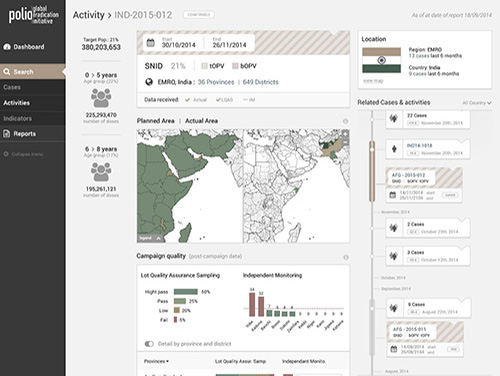Open Dashboard in the sidebar

click(33, 47)
